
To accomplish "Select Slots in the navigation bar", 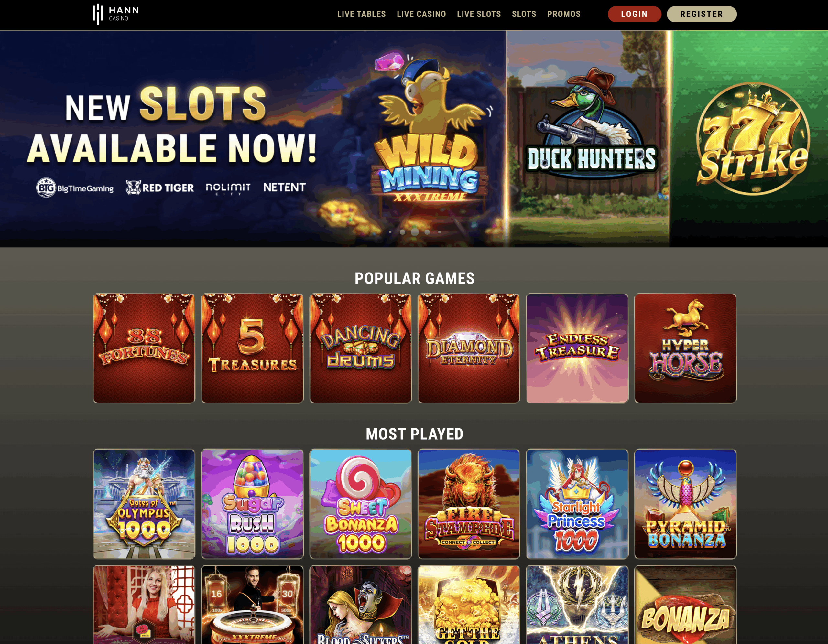I will point(524,14).
